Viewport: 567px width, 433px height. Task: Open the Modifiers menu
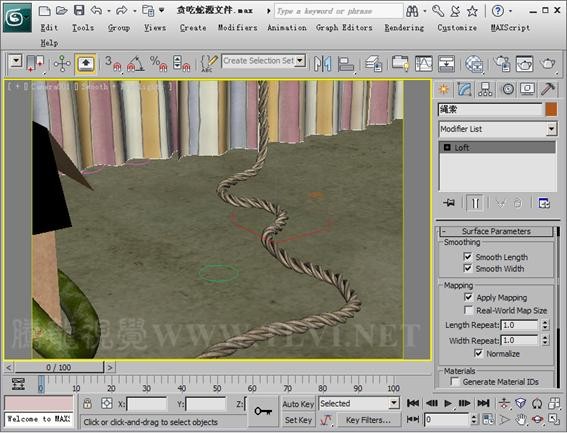tap(238, 28)
